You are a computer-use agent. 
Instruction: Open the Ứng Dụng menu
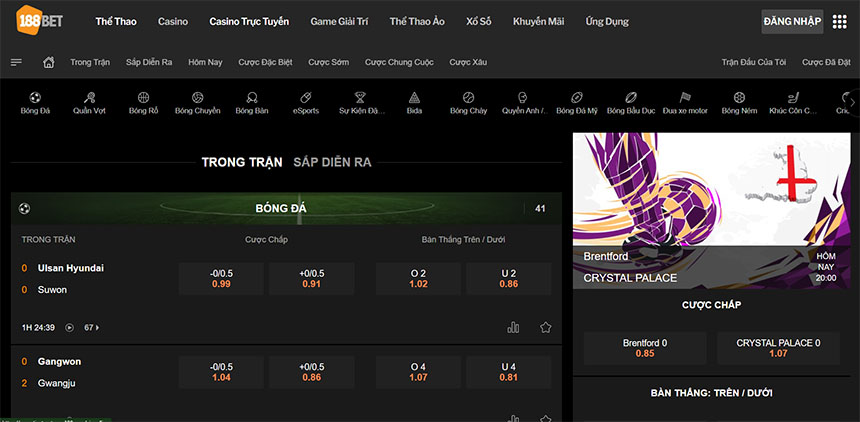[607, 22]
